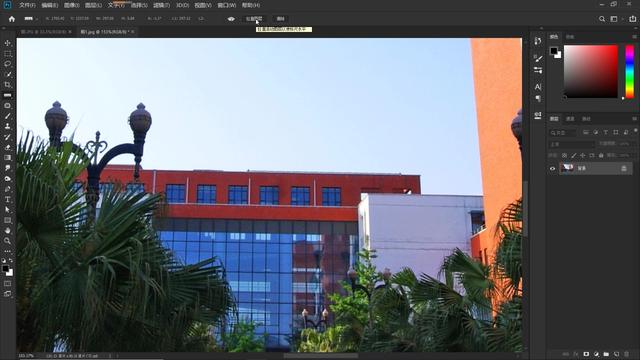Select the Zoom tool in the toolbar
Viewport: 640px width, 360px height.
click(7, 241)
